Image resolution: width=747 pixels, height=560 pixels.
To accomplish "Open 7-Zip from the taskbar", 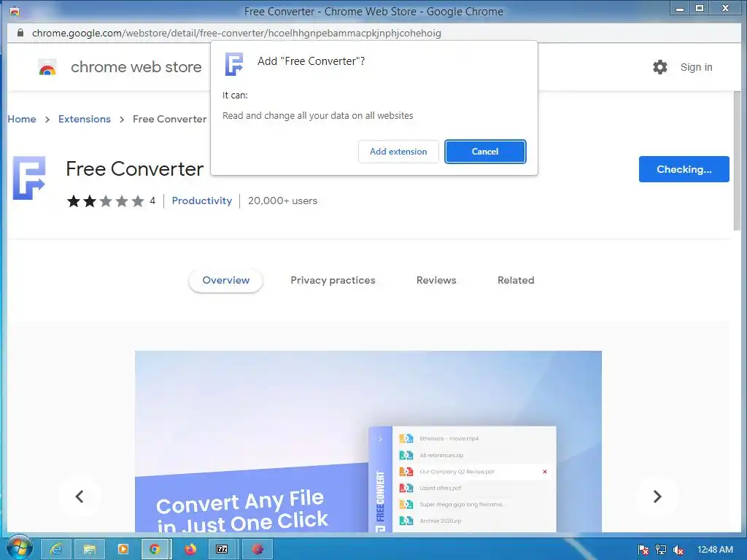I will [x=222, y=549].
